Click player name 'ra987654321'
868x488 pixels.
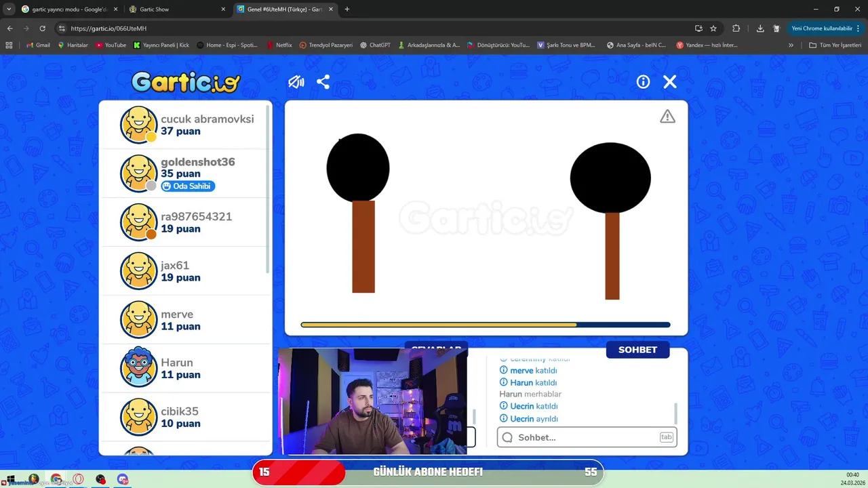tap(197, 216)
